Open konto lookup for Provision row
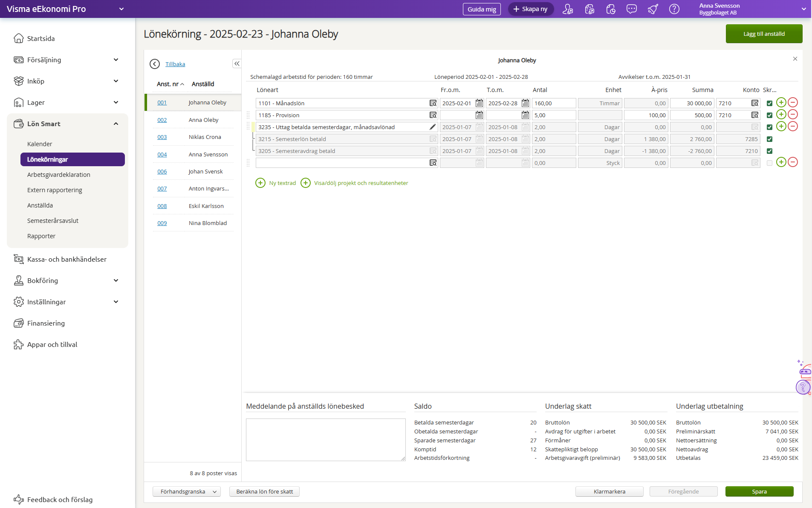Image resolution: width=812 pixels, height=508 pixels. tap(755, 115)
